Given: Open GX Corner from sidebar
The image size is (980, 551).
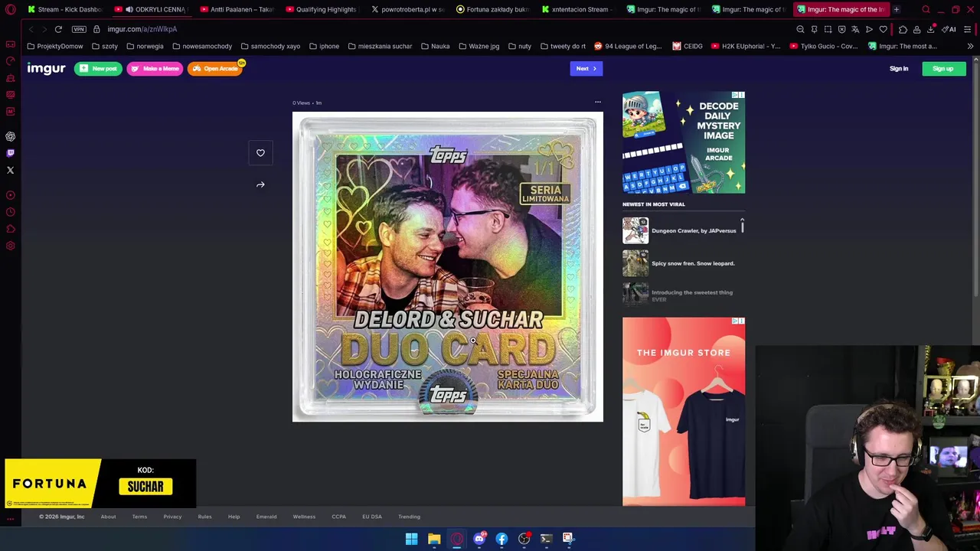Looking at the screenshot, I should (10, 44).
